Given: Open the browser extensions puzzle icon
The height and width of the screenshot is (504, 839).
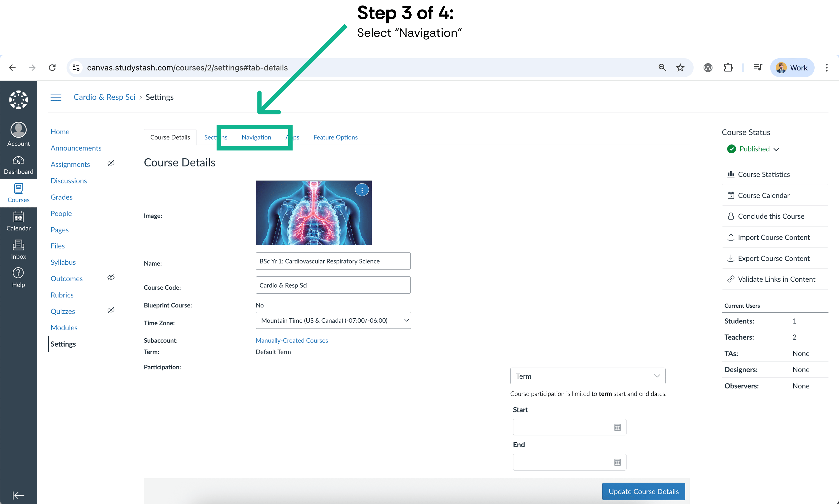Looking at the screenshot, I should pos(728,68).
